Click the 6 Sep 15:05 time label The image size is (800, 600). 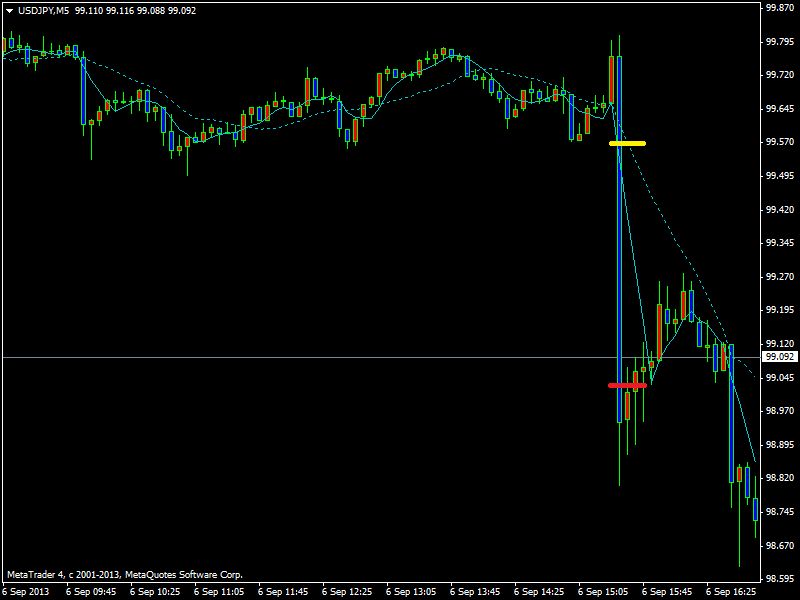[603, 592]
